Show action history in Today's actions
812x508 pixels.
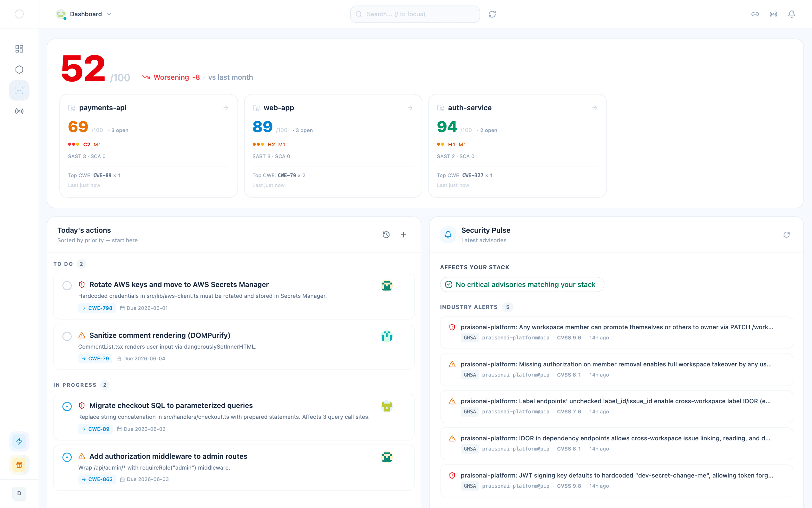click(386, 235)
